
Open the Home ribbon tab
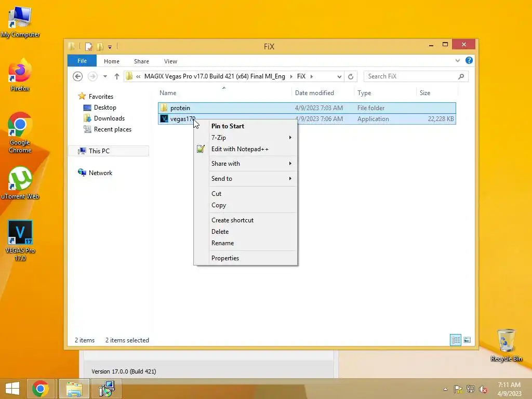coord(112,61)
